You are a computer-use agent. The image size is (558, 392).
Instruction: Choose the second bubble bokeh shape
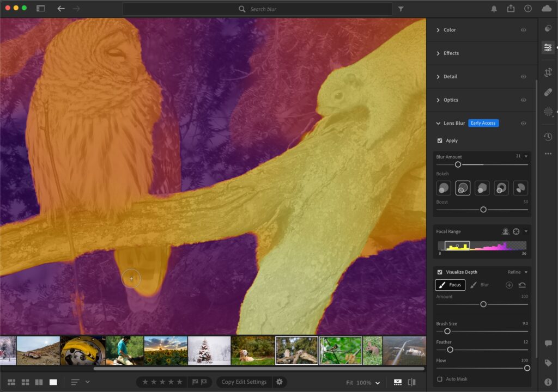[463, 188]
